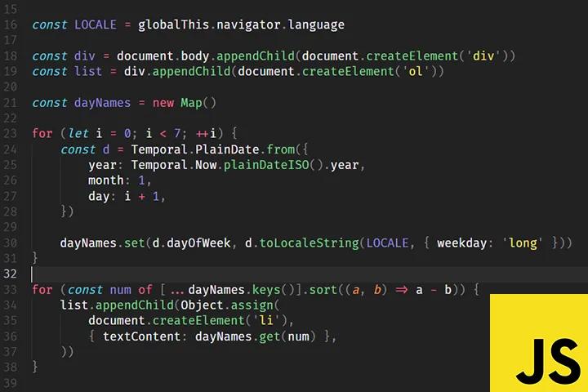The width and height of the screenshot is (588, 392).
Task: Click line number 32 in the gutter
Action: pyautogui.click(x=10, y=274)
